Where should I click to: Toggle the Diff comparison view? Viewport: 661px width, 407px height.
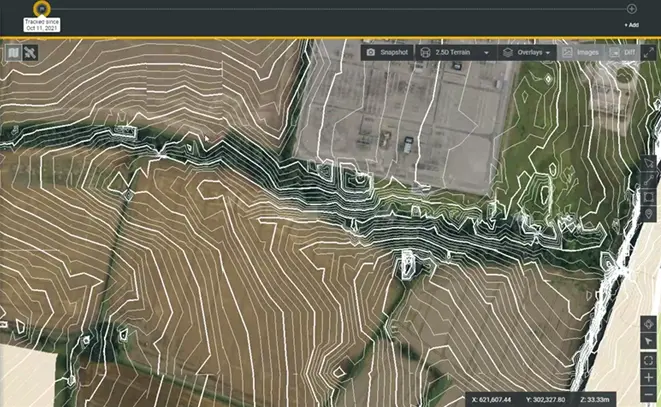point(623,52)
